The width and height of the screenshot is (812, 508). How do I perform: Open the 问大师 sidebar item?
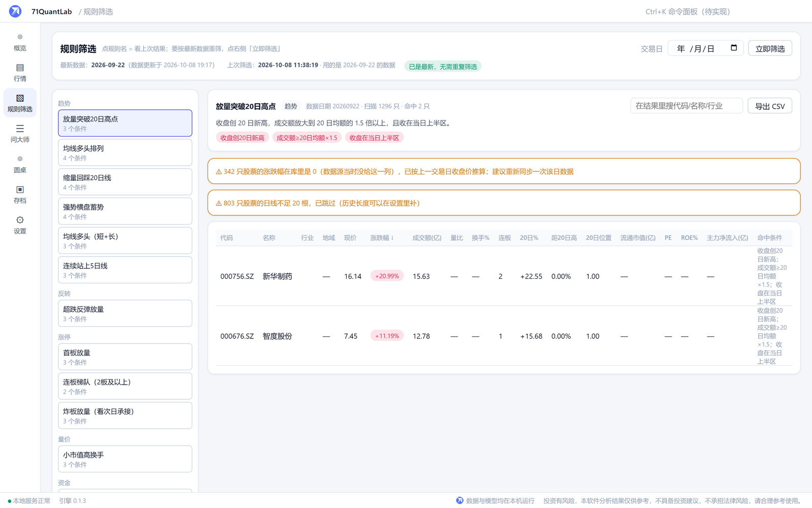[20, 134]
